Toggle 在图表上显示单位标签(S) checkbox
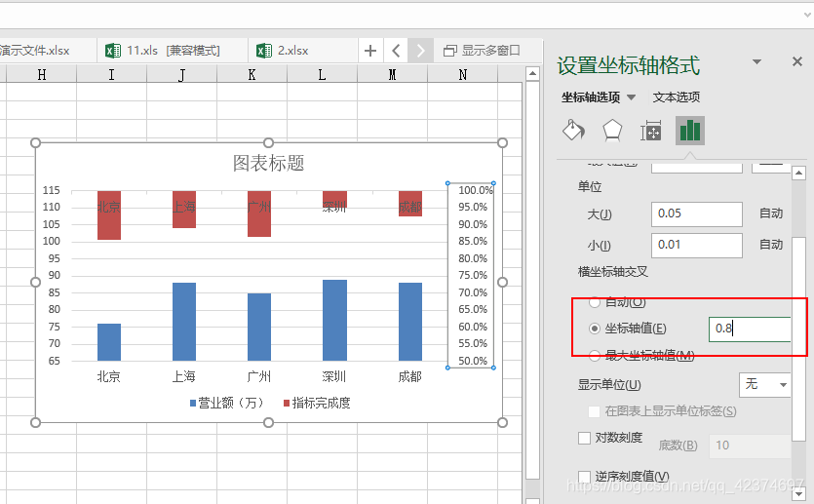The width and height of the screenshot is (814, 504). 594,411
